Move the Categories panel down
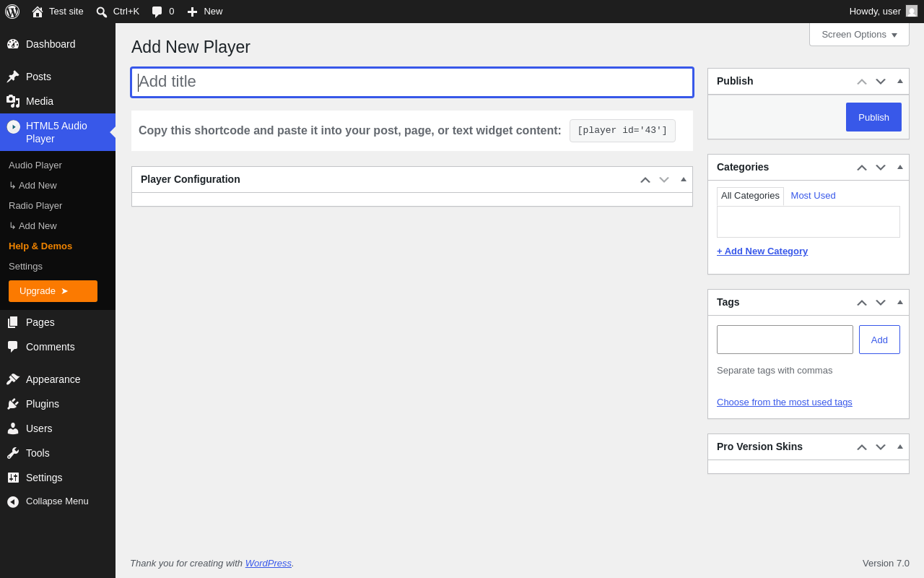This screenshot has width=924, height=578. point(881,167)
